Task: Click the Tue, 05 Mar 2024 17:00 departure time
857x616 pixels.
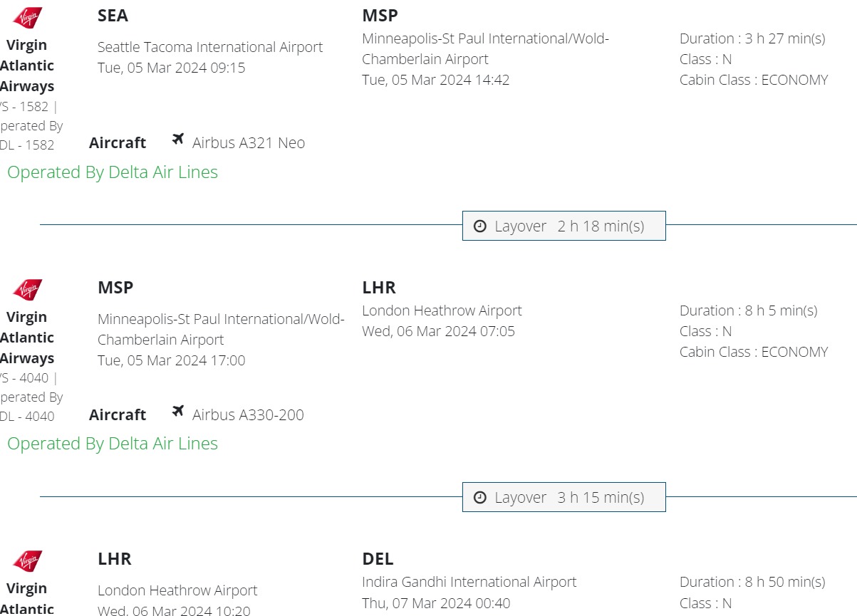Action: (171, 360)
